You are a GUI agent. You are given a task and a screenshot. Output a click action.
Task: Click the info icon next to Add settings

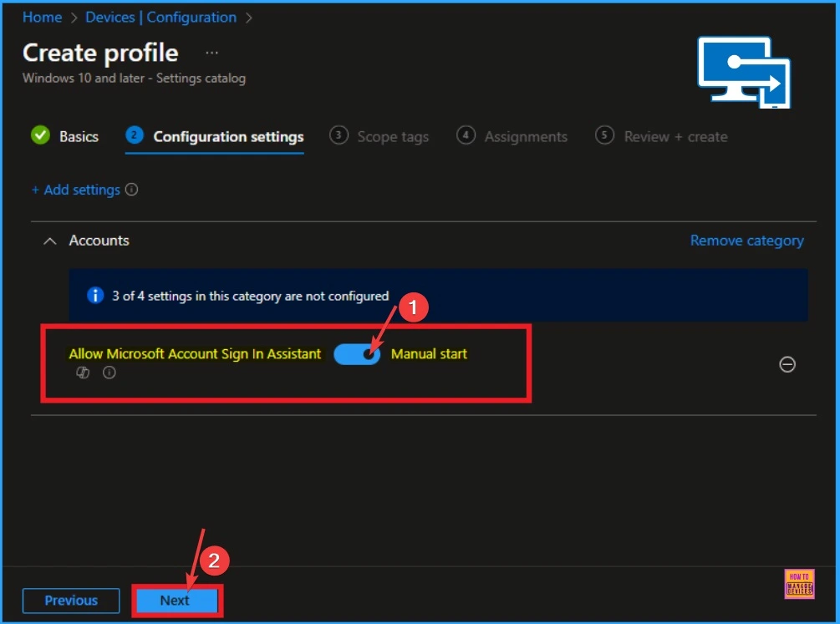(x=131, y=190)
